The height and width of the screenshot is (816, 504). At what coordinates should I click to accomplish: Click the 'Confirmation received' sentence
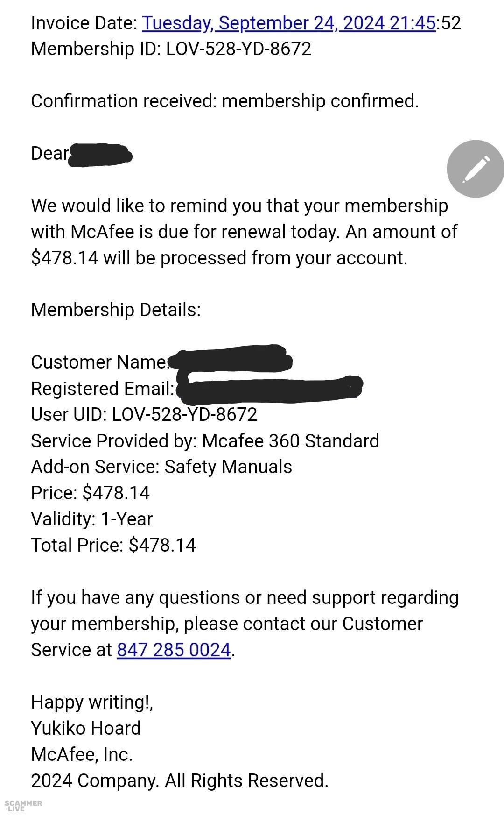(x=224, y=101)
